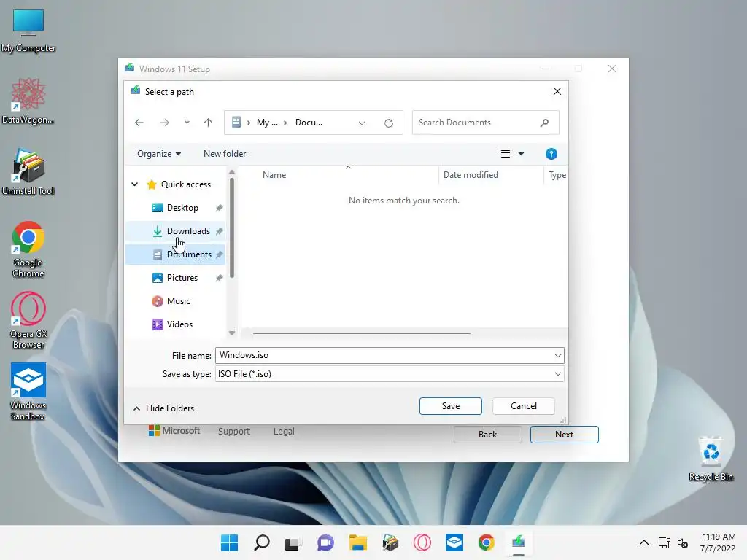
Task: Show hidden system tray icons
Action: point(643,542)
